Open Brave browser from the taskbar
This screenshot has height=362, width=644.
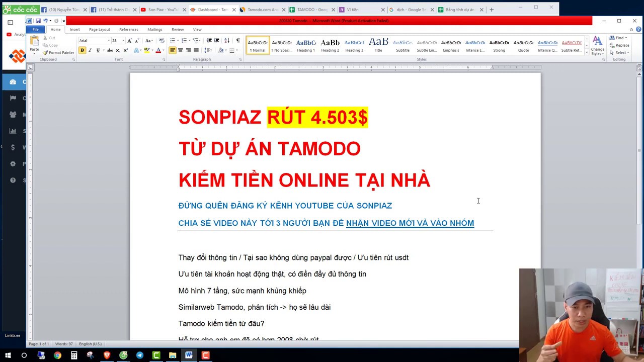[x=107, y=355]
